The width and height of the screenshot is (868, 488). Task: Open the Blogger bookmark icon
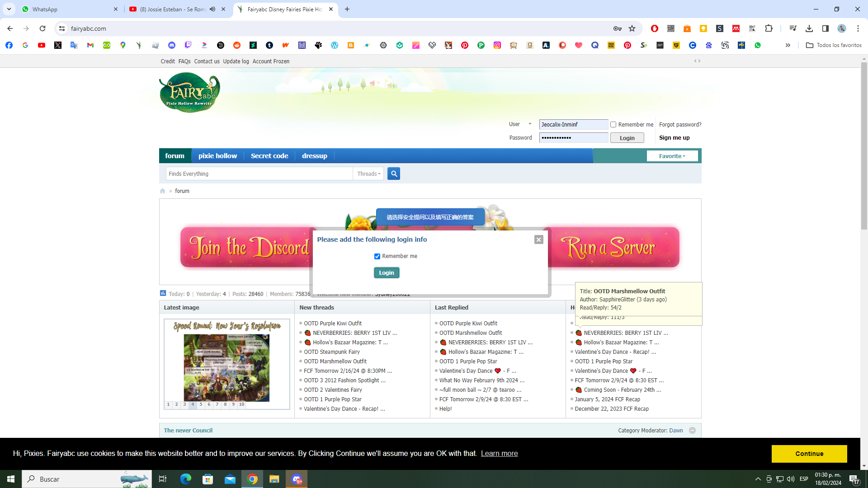351,45
